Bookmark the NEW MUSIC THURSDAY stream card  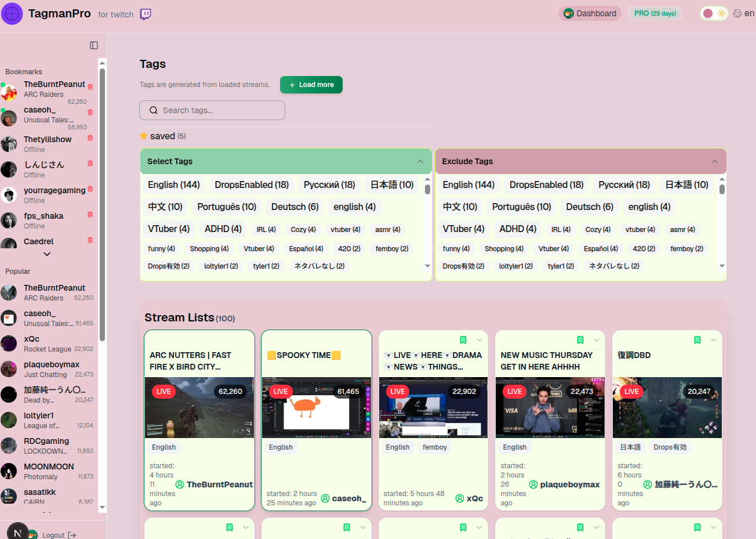[x=580, y=340]
